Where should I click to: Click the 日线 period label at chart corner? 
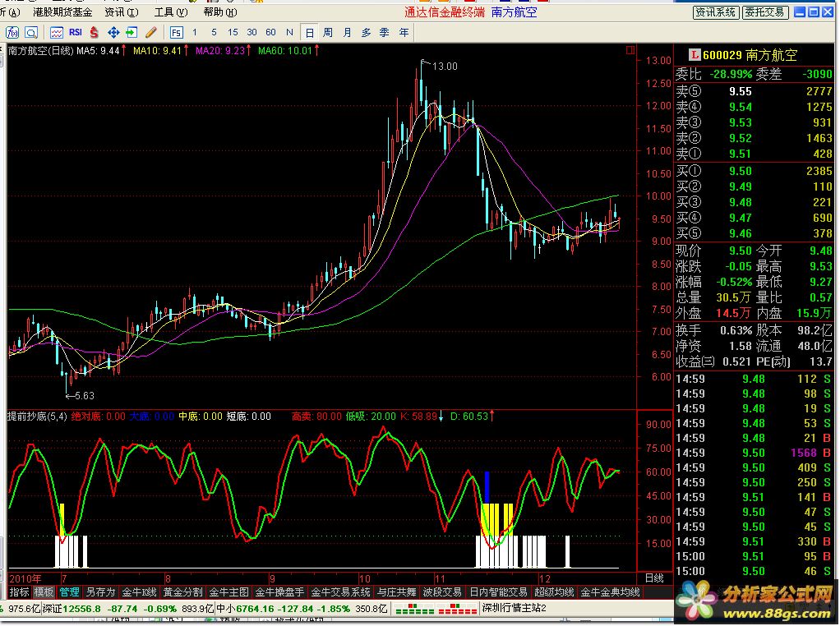[x=654, y=578]
